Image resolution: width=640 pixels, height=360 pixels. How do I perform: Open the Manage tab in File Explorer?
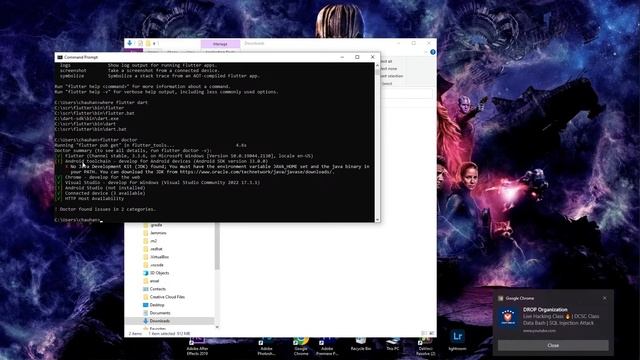[220, 44]
